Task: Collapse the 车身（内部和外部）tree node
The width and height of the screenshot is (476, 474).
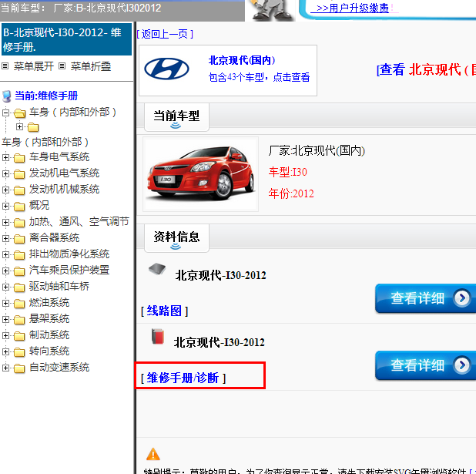Action: [x=5, y=113]
